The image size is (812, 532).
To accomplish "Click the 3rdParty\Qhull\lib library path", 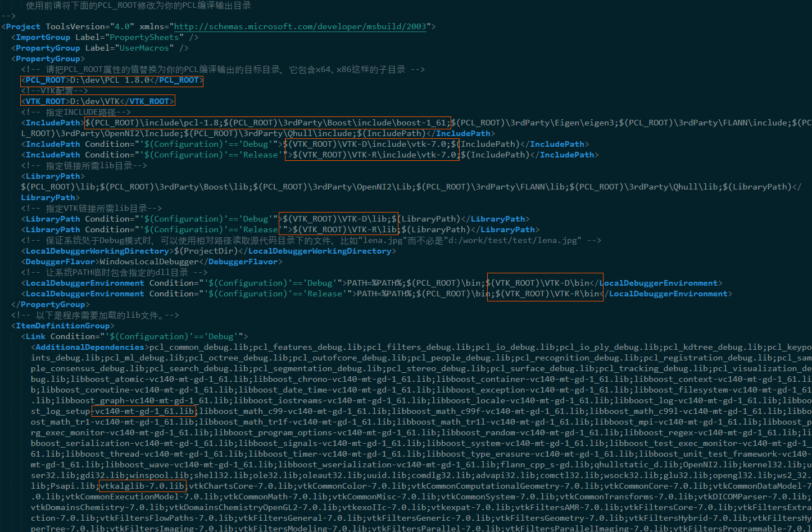I will pos(642,187).
